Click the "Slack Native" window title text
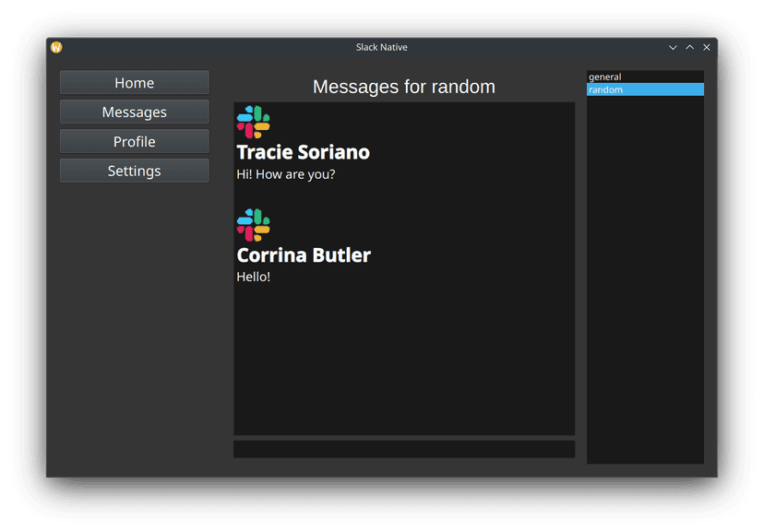This screenshot has height=532, width=764. pos(382,47)
